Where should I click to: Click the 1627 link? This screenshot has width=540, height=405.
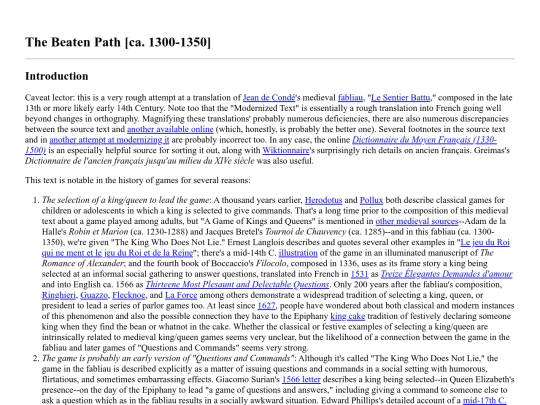click(266, 306)
